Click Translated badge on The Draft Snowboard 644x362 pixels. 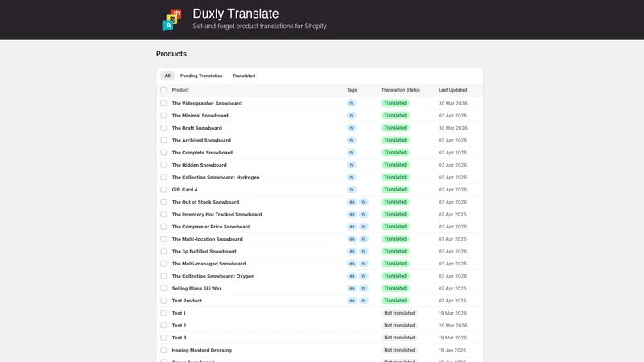395,128
